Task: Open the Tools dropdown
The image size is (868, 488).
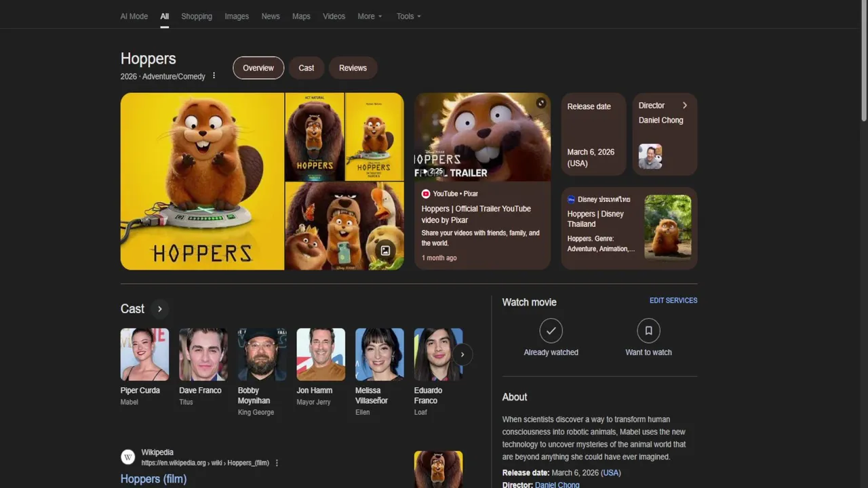Action: (409, 16)
